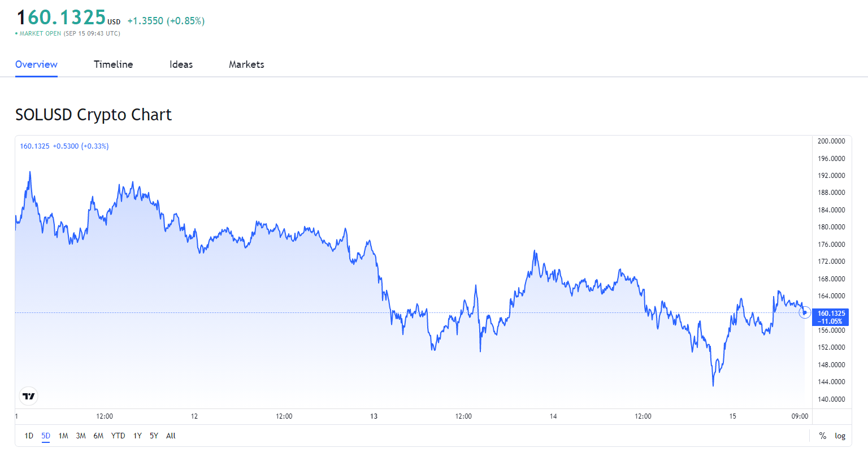Select the 1D timeframe button
Viewport: 868px width, 461px height.
point(28,436)
